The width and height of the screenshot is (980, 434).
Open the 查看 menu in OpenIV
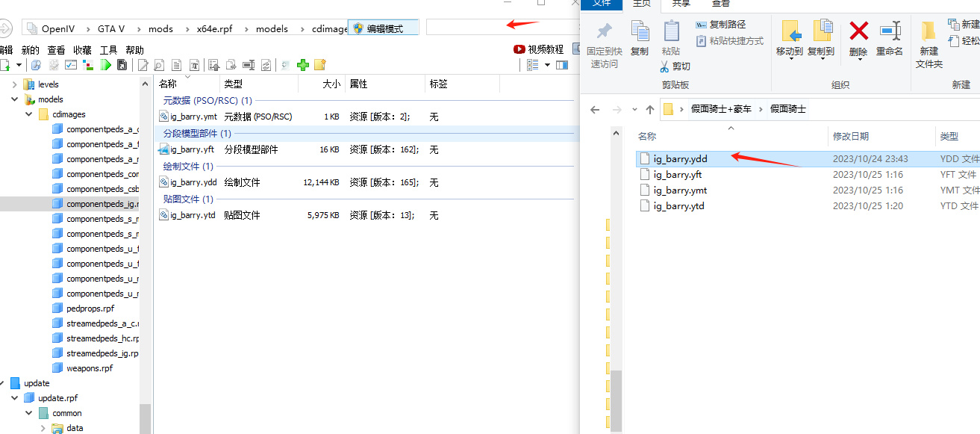click(x=57, y=50)
